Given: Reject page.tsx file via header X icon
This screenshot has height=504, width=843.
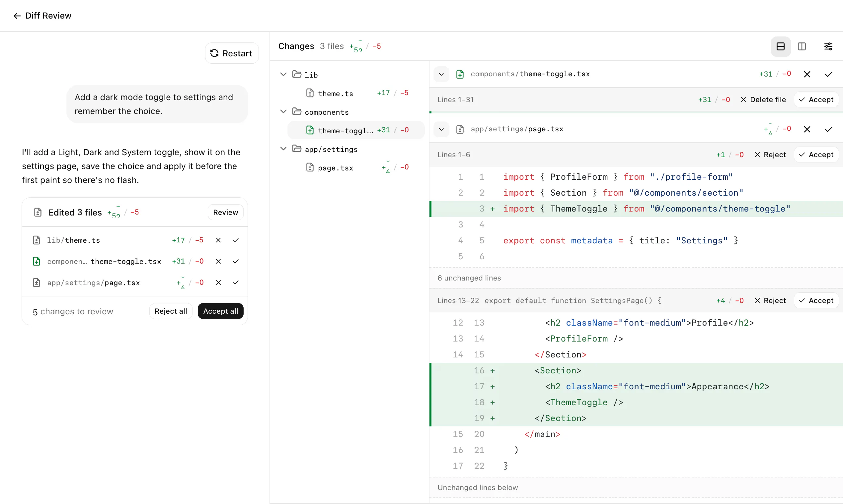Looking at the screenshot, I should (x=807, y=129).
